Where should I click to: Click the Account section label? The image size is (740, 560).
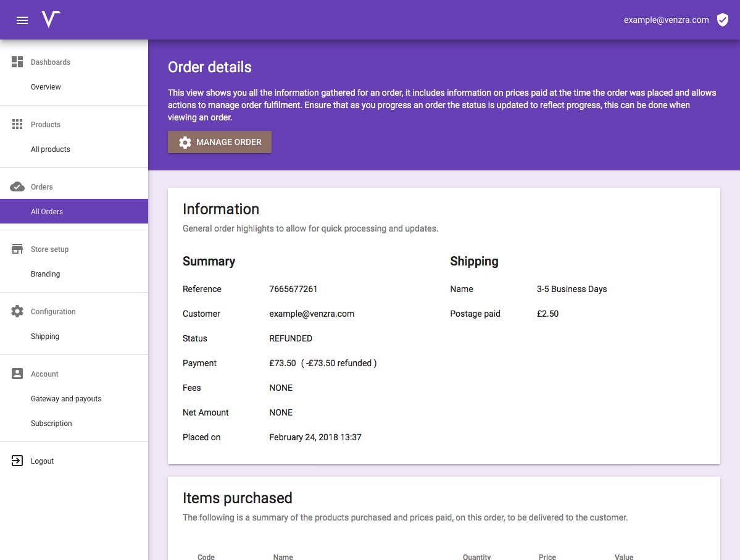(x=44, y=374)
